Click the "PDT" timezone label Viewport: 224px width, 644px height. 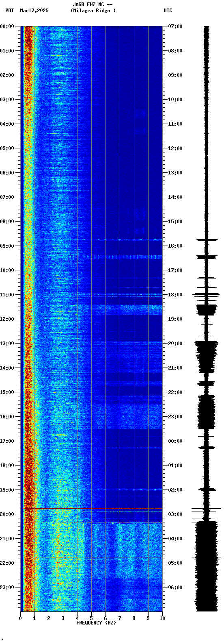pyautogui.click(x=9, y=11)
